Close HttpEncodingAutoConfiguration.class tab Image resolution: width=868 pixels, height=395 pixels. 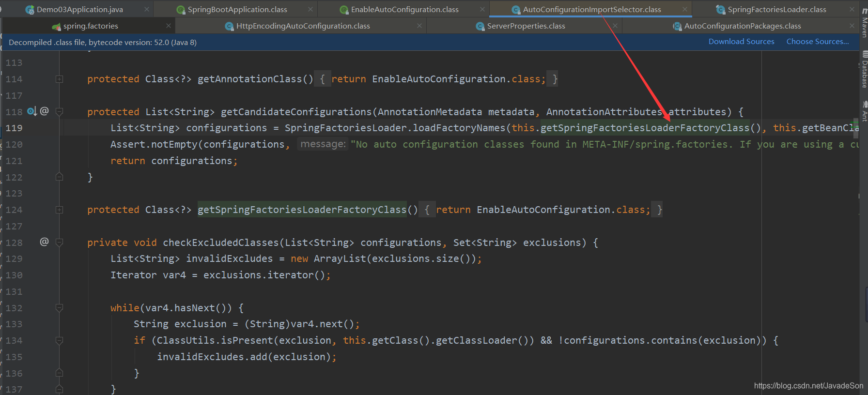click(419, 26)
